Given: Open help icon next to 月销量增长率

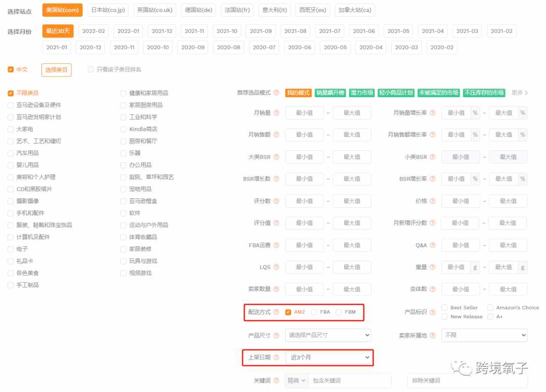Looking at the screenshot, I should click(x=432, y=113).
